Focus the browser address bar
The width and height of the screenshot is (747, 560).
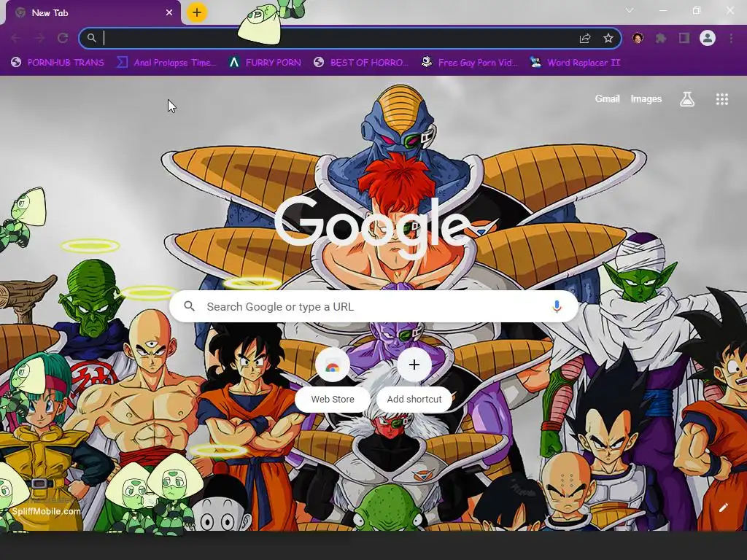pos(350,38)
